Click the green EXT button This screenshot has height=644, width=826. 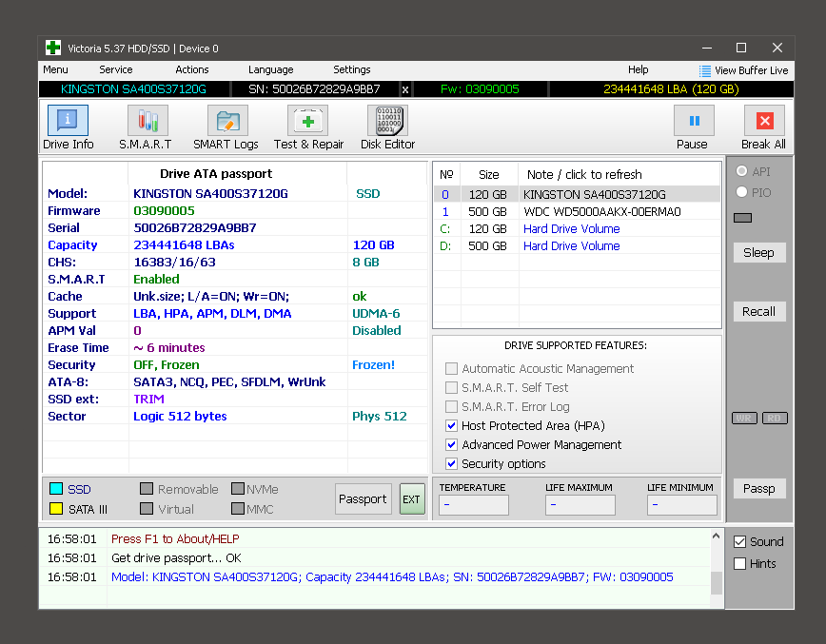[x=412, y=498]
